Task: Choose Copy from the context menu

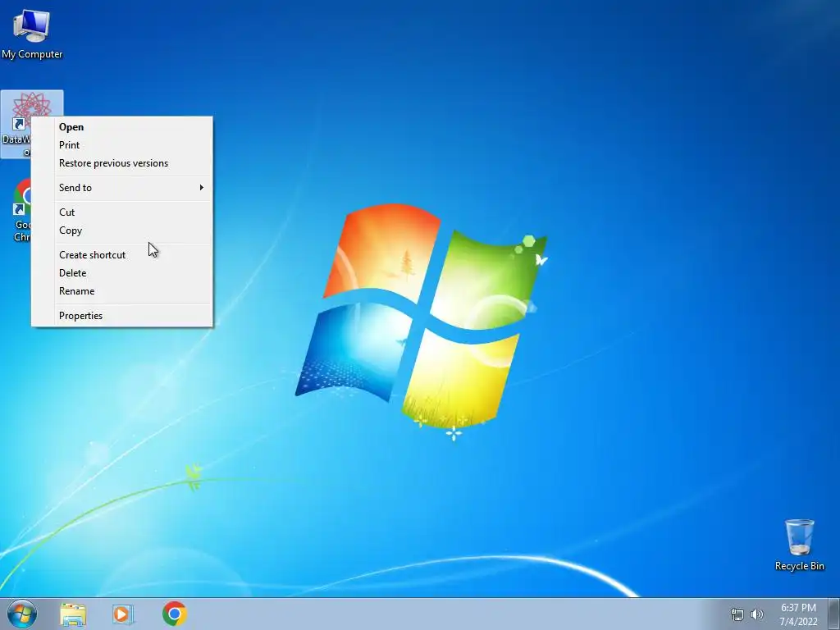Action: [122, 231]
